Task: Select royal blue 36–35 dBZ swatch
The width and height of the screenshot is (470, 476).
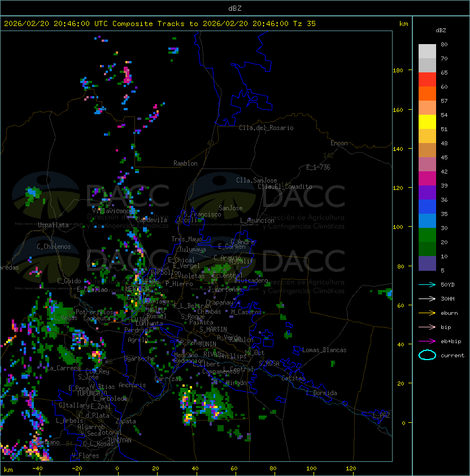Action: [x=427, y=207]
